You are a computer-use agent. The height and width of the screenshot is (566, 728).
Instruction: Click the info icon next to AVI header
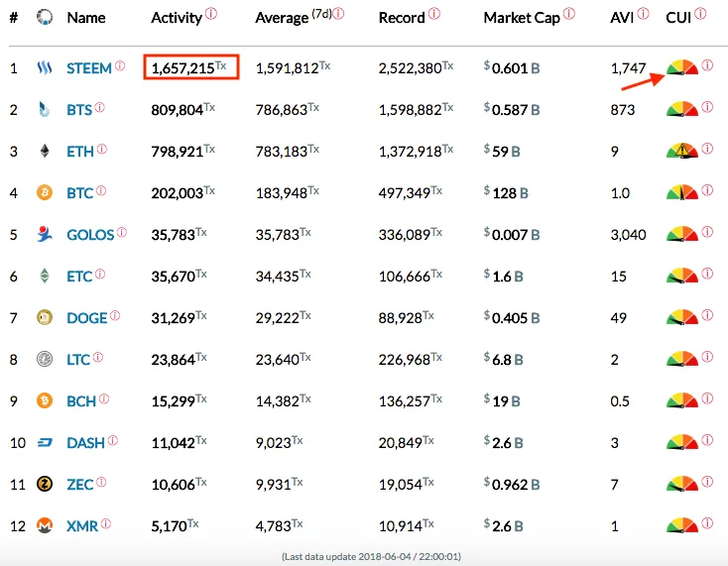point(643,14)
